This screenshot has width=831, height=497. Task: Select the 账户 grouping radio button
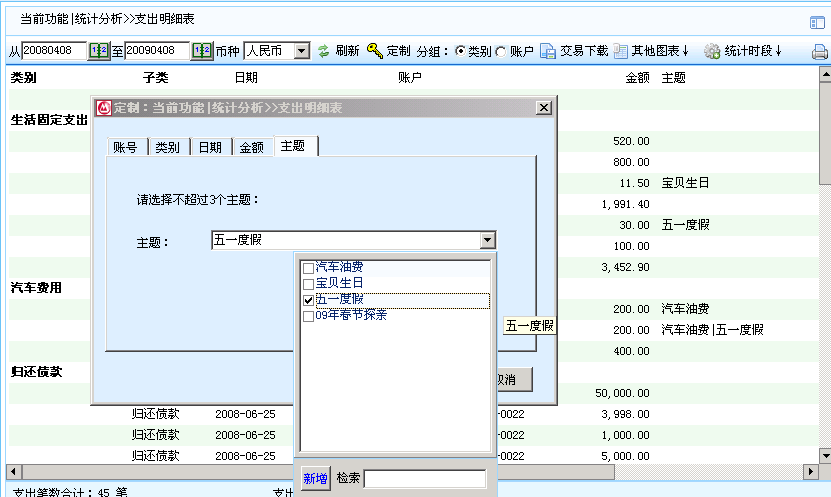(502, 51)
